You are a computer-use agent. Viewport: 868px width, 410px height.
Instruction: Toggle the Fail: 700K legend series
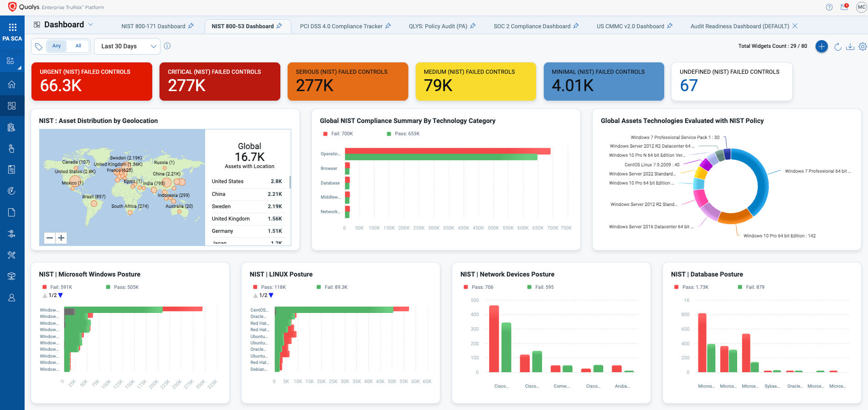[x=338, y=133]
